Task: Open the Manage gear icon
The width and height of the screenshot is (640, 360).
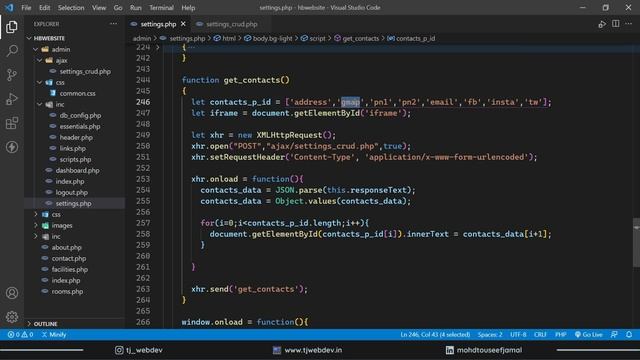Action: 12,316
